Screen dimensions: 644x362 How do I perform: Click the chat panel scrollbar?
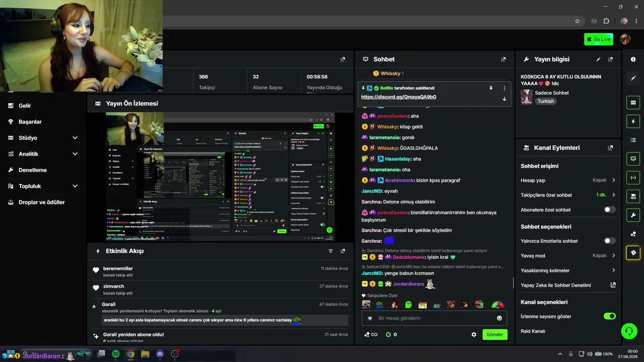click(x=513, y=283)
